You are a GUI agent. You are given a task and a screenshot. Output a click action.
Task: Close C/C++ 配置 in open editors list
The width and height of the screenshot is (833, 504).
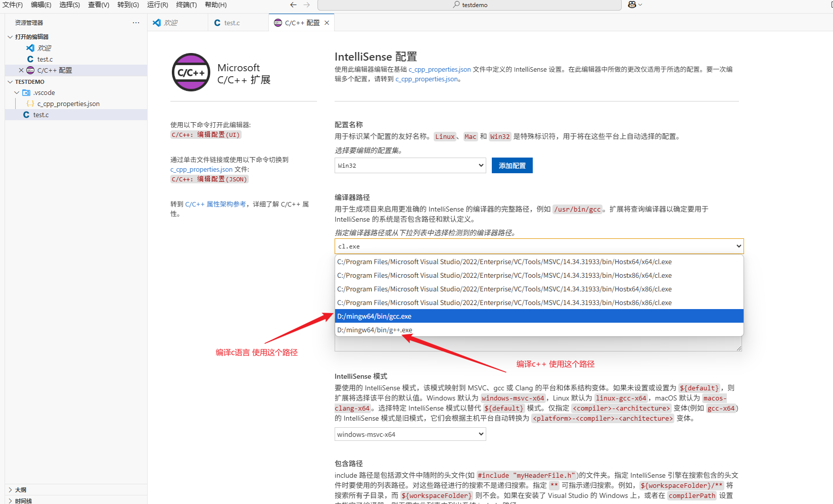tap(21, 70)
